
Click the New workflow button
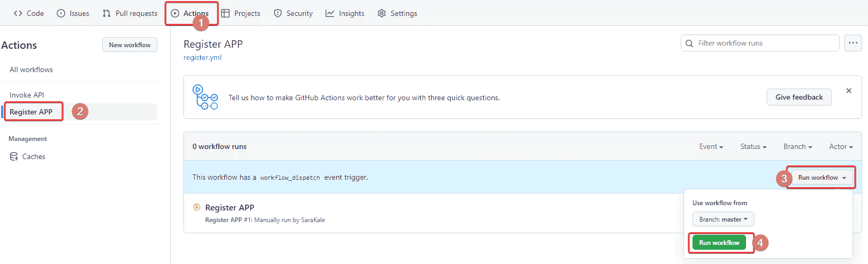coord(130,45)
